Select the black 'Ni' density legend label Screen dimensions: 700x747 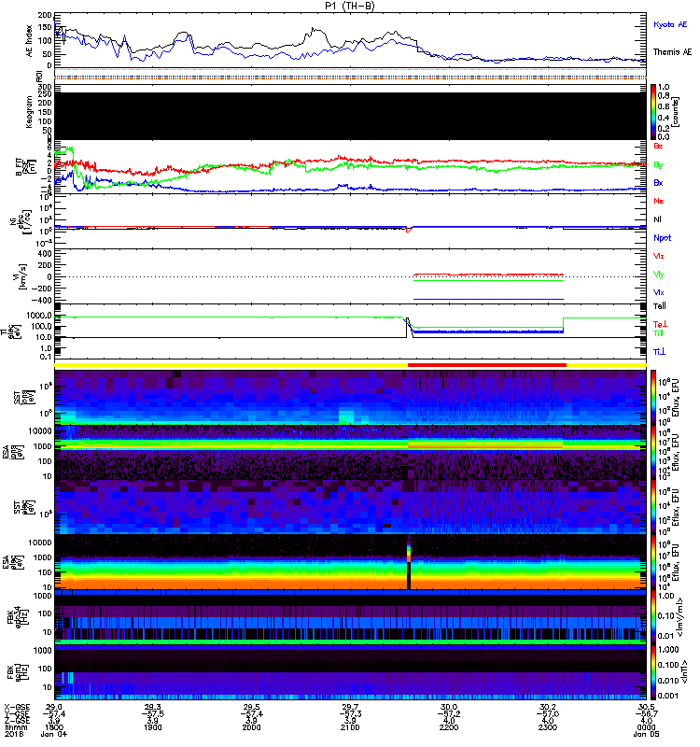658,219
